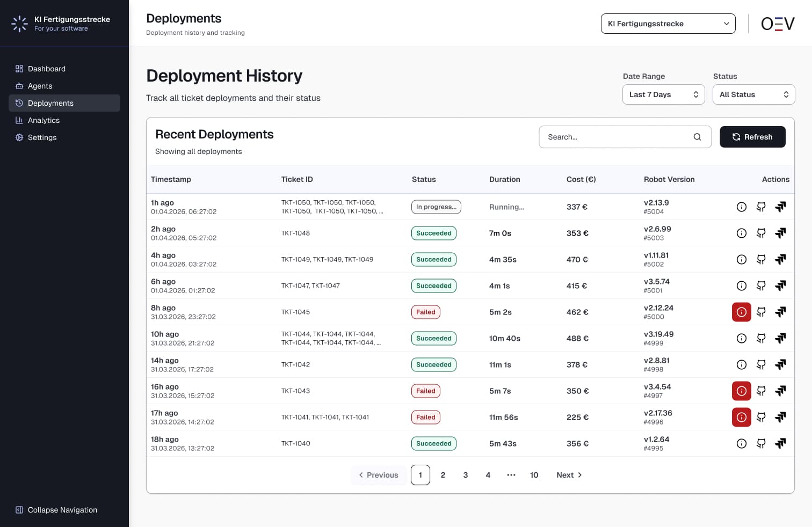Click the Refresh button
The width and height of the screenshot is (812, 527).
pos(752,137)
